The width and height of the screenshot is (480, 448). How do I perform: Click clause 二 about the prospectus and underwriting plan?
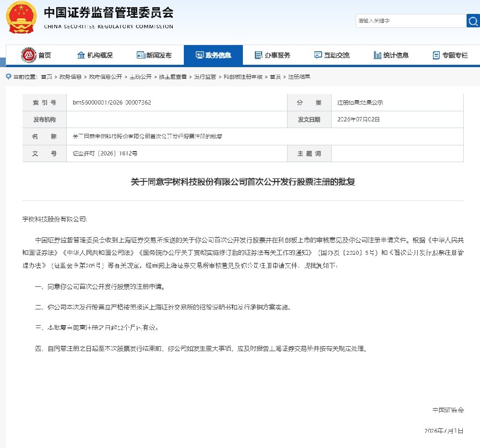[163, 307]
